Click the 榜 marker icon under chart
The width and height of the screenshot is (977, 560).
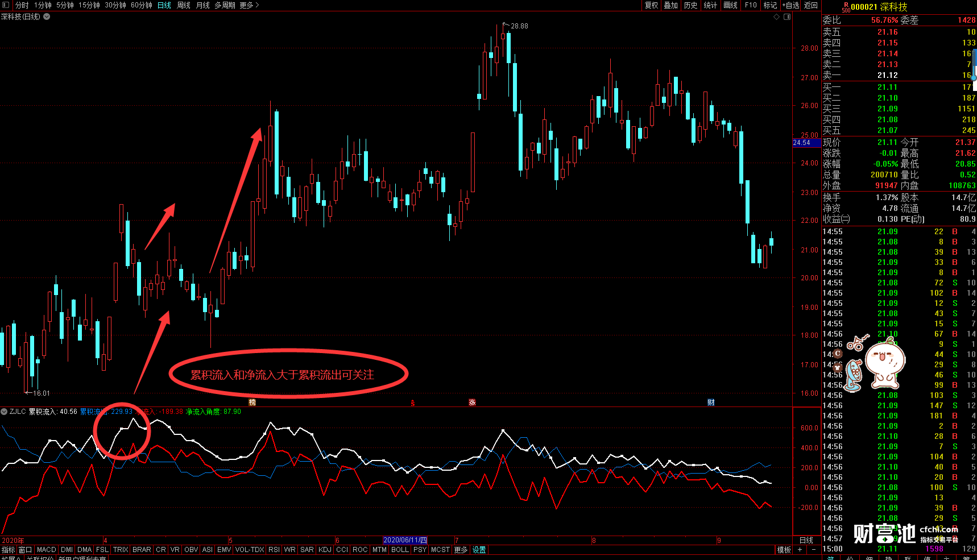point(252,402)
